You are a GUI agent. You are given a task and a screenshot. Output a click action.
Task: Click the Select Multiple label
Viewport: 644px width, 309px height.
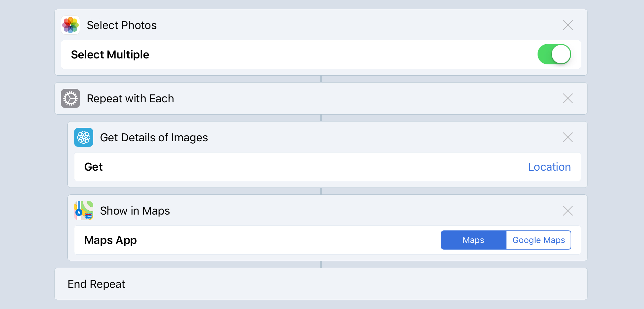(110, 54)
